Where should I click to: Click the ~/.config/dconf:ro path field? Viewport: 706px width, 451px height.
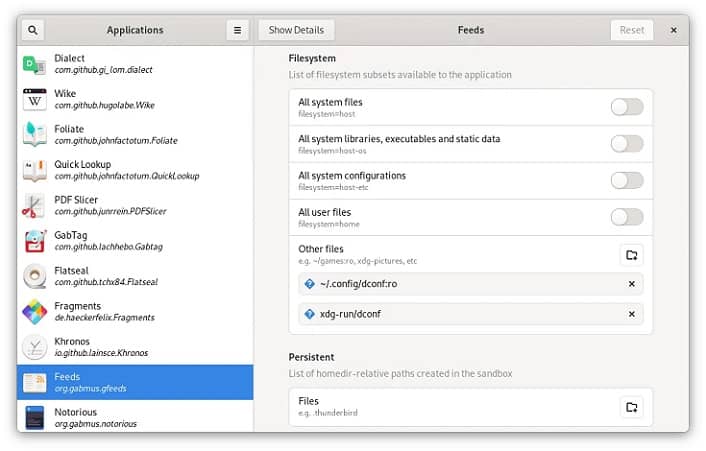coord(471,284)
